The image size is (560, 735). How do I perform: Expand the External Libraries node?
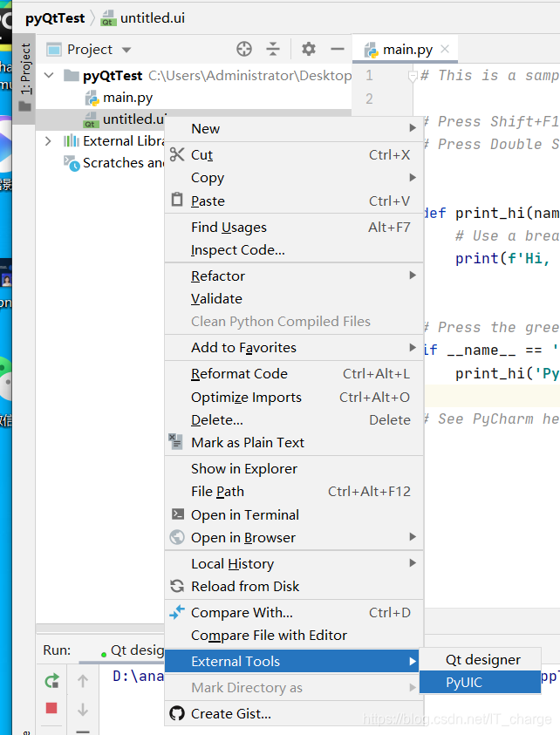(x=48, y=140)
